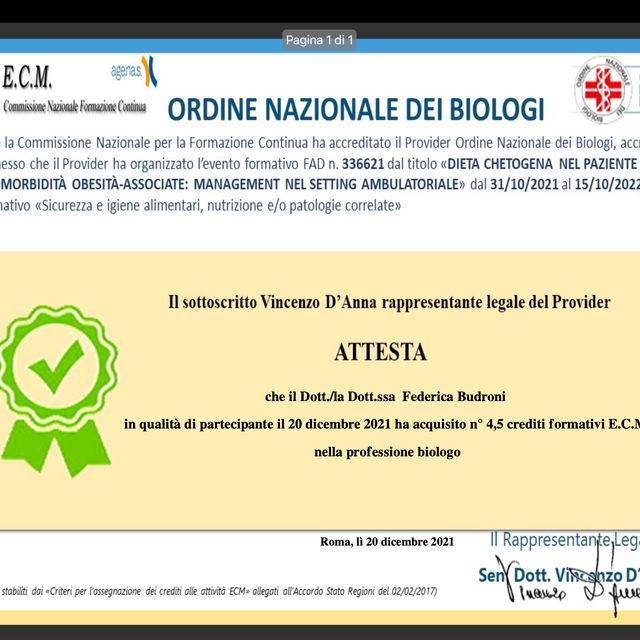Click 'Roma, lì 20 dicembre 2021' text
Screen dimensions: 640x640
point(387,542)
